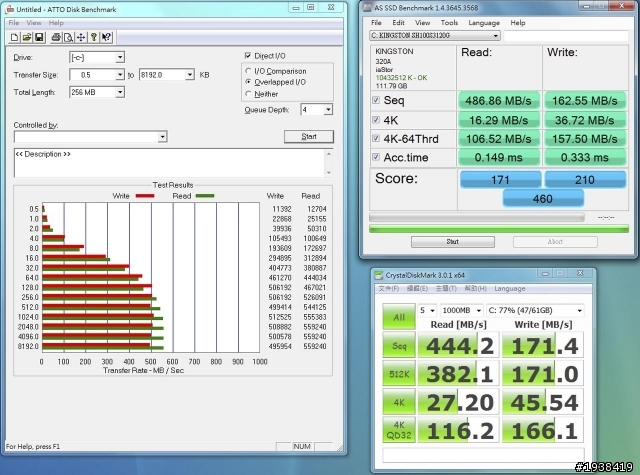Open AS SSD Tools menu

point(449,23)
